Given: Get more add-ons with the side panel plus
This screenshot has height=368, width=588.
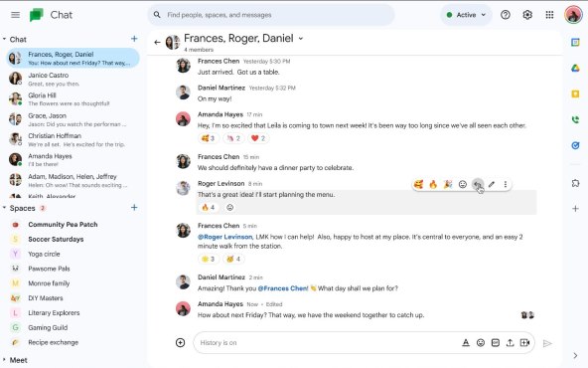Looking at the screenshot, I should click(x=575, y=209).
